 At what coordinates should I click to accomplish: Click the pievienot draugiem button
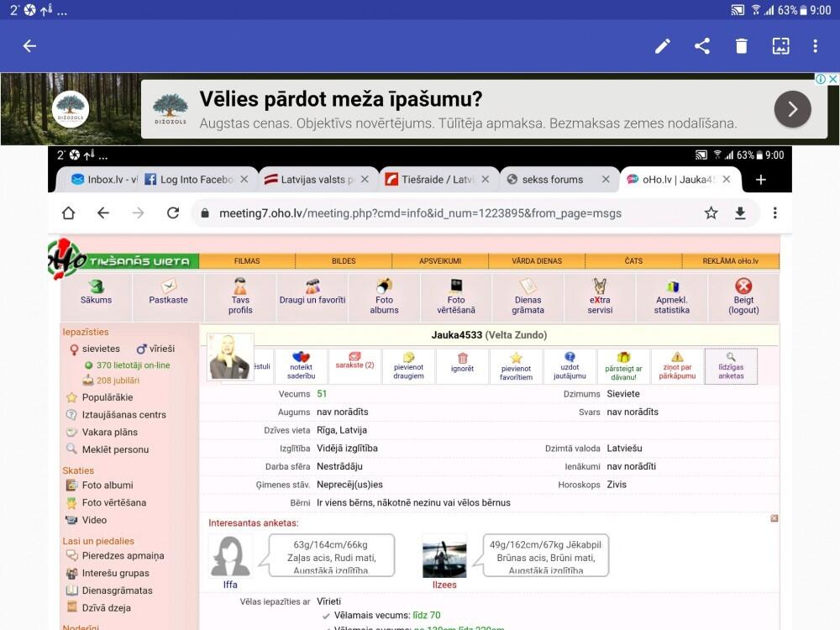pyautogui.click(x=408, y=365)
